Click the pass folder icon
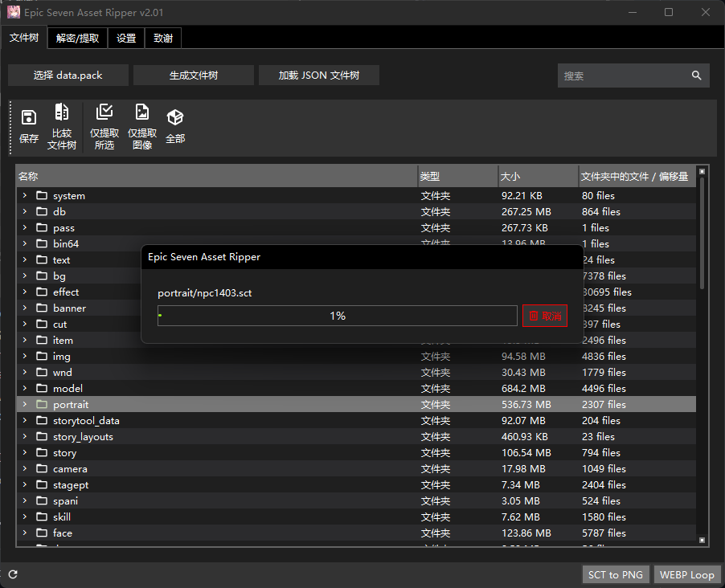 click(42, 227)
